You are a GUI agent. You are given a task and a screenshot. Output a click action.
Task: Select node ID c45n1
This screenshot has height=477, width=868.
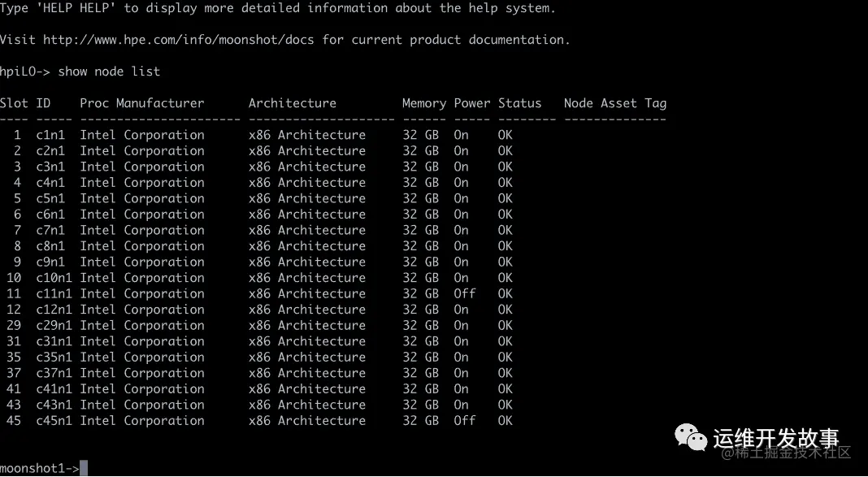[x=54, y=421]
